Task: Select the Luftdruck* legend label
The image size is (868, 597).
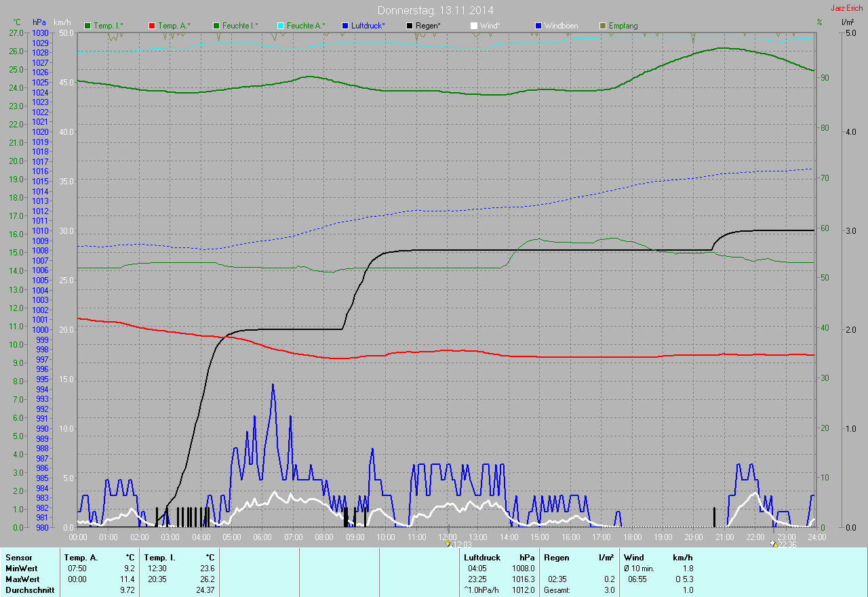Action: [x=368, y=26]
